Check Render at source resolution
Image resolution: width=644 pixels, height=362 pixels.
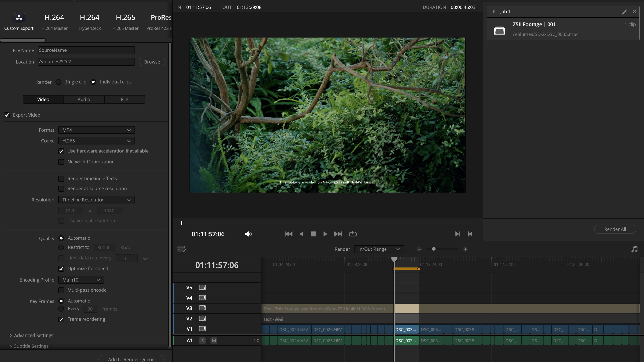pyautogui.click(x=61, y=189)
